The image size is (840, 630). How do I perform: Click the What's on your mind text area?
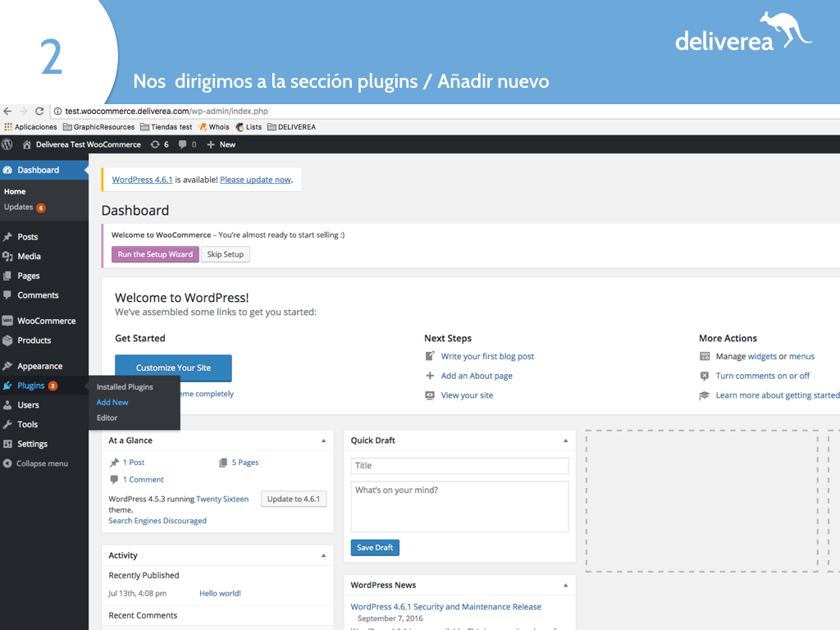tap(459, 507)
